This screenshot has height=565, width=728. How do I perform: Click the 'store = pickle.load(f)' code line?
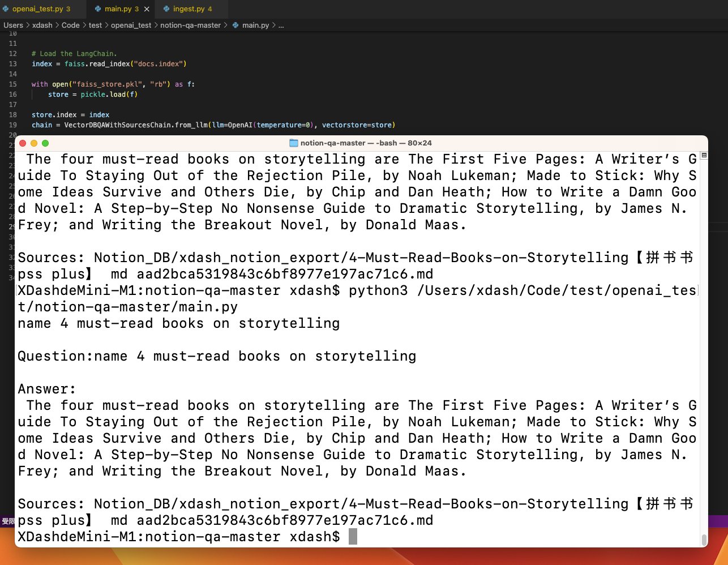click(x=93, y=95)
